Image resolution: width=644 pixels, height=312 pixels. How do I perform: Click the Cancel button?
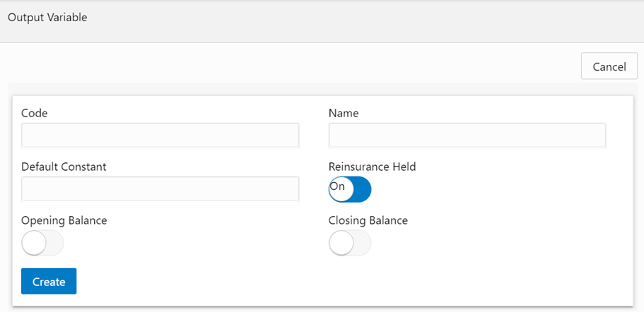point(609,66)
